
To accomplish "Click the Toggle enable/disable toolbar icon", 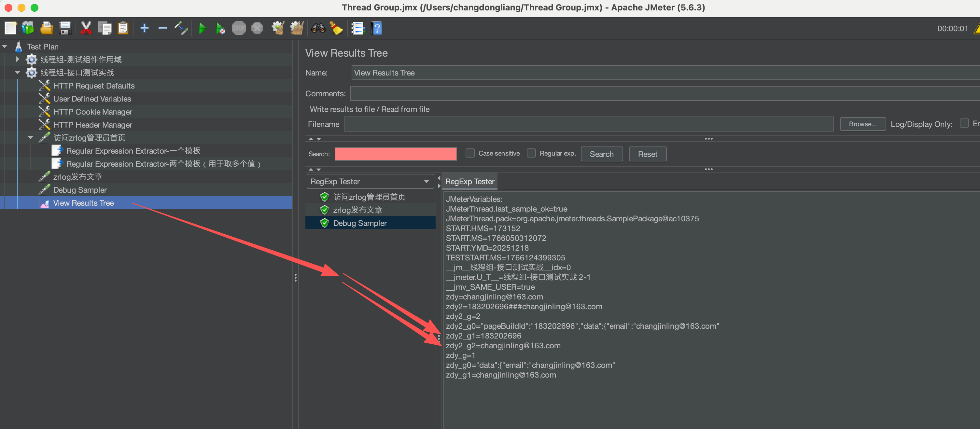I will (181, 28).
